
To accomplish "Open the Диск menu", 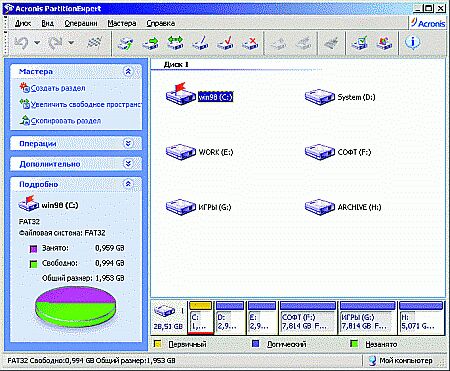I will tap(23, 23).
